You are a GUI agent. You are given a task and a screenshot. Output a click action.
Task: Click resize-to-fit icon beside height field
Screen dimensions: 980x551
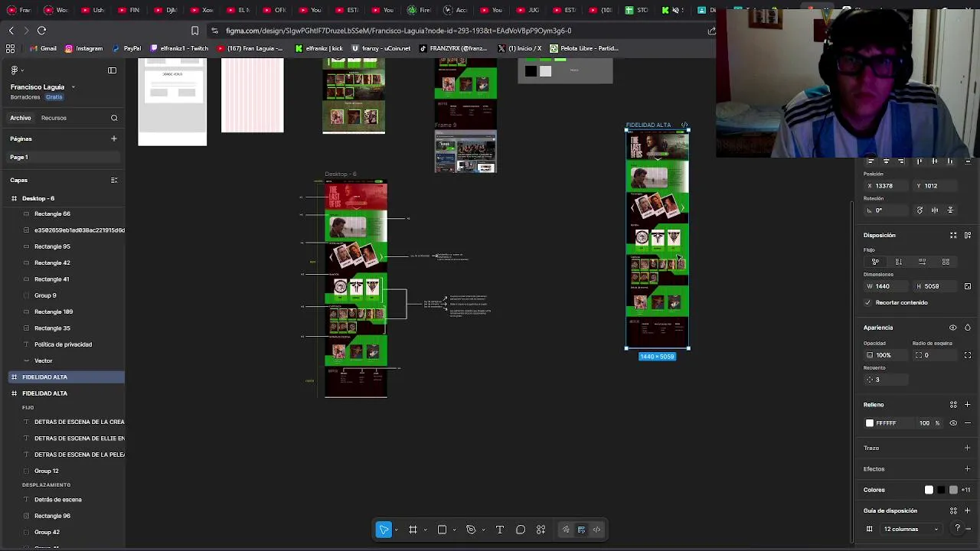point(968,286)
